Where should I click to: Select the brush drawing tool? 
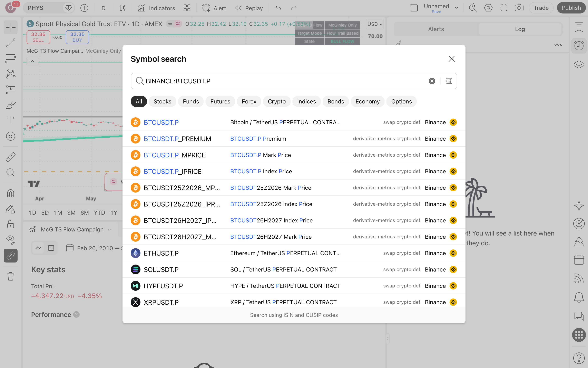click(11, 105)
